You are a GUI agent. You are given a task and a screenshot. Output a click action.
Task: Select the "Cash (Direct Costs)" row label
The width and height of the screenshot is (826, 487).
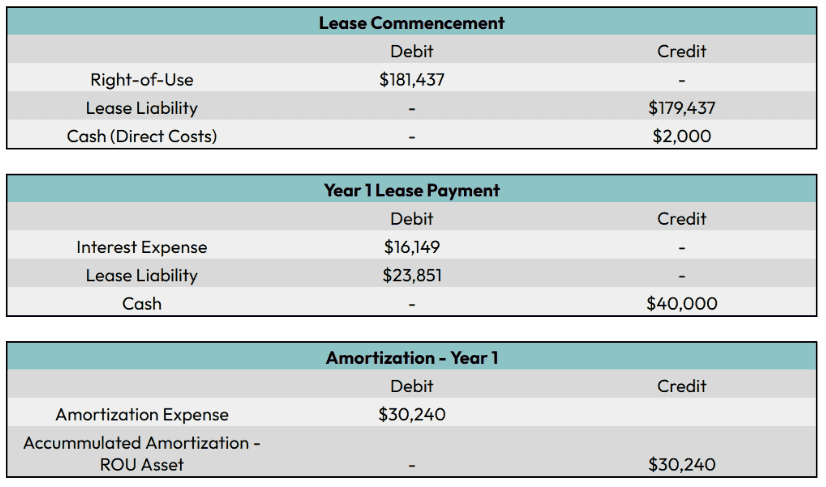142,136
